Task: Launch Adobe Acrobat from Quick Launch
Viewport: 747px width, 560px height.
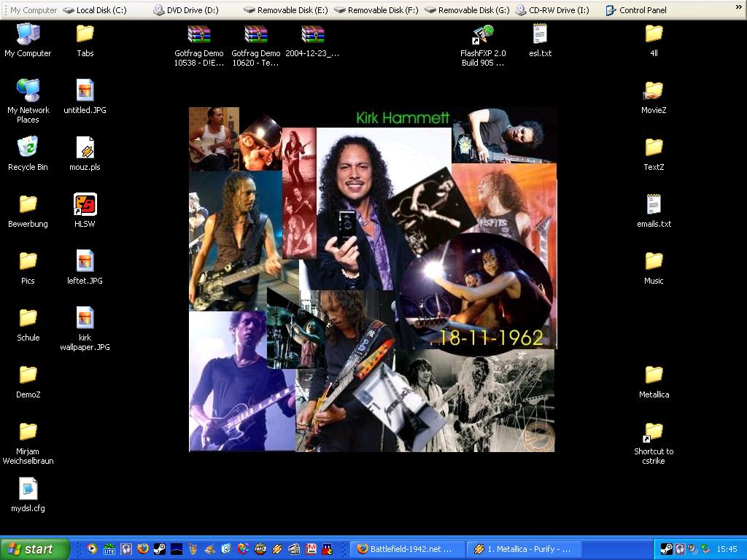Action: [310, 549]
